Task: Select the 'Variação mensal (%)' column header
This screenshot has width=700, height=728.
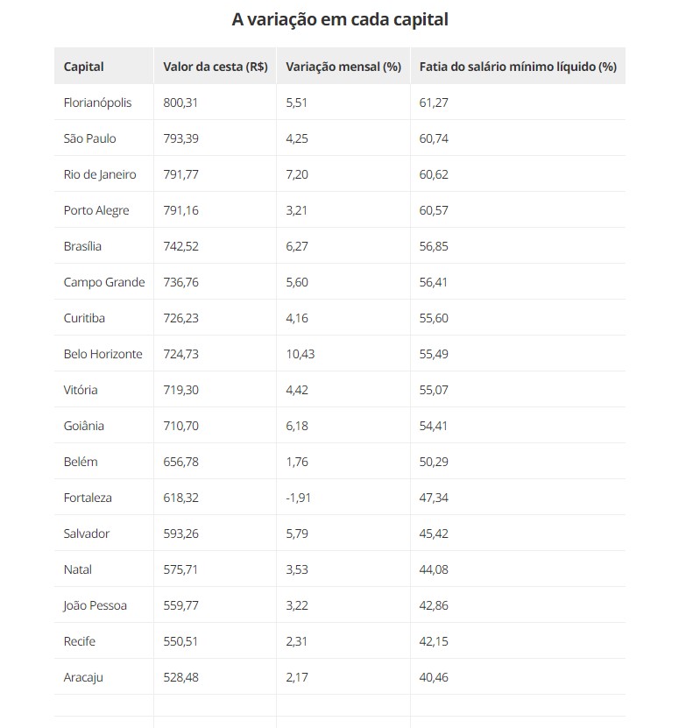Action: coord(343,67)
